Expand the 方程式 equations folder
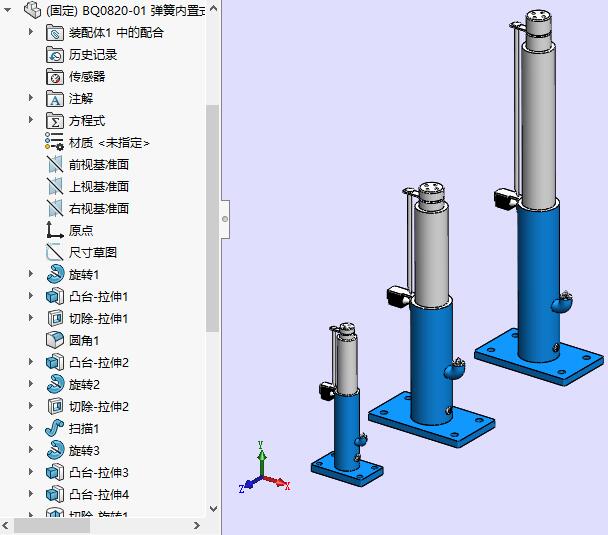The width and height of the screenshot is (608, 535). [x=31, y=120]
